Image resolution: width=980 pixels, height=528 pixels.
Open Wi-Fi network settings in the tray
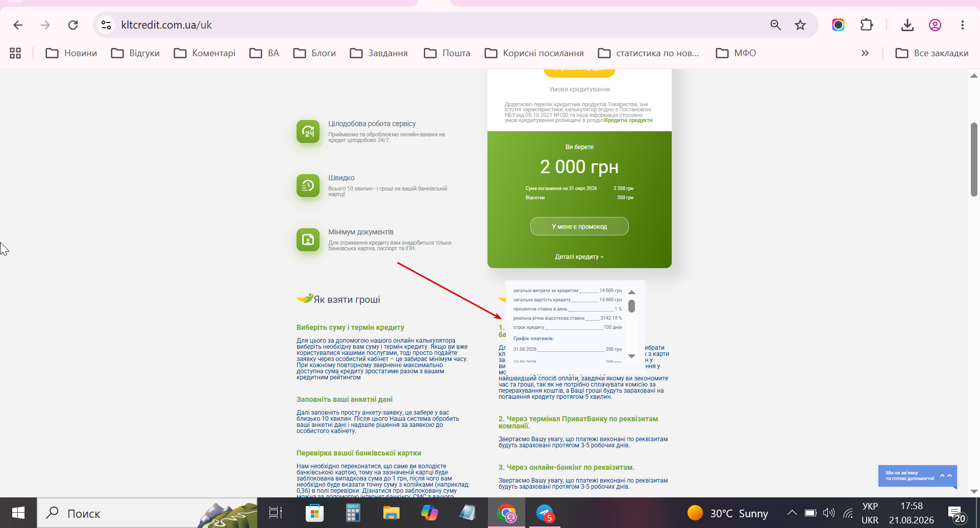[848, 513]
